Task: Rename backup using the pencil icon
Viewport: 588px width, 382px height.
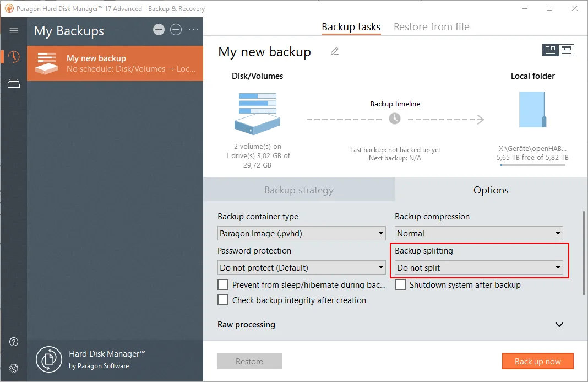Action: point(335,51)
